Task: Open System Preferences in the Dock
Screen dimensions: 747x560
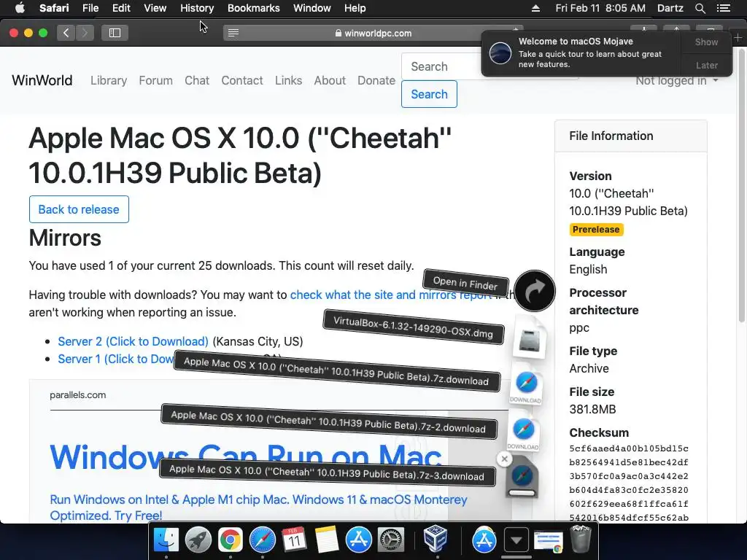Action: coord(391,540)
